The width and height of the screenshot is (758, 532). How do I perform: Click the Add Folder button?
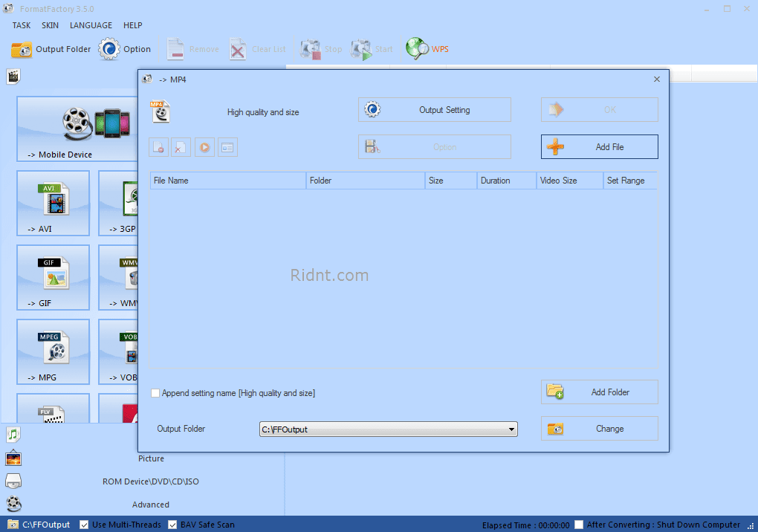click(600, 392)
